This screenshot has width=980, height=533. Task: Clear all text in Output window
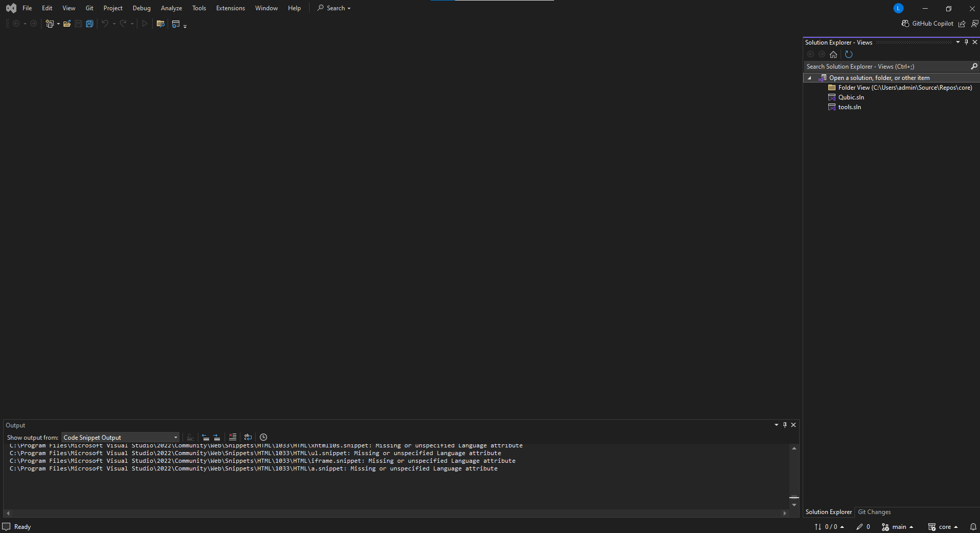pyautogui.click(x=233, y=437)
